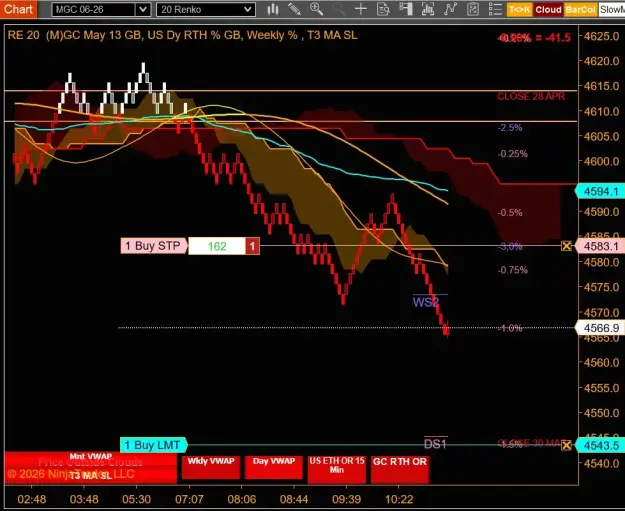This screenshot has height=511, width=625.
Task: Click the Wkly VWAP status box
Action: click(x=211, y=467)
